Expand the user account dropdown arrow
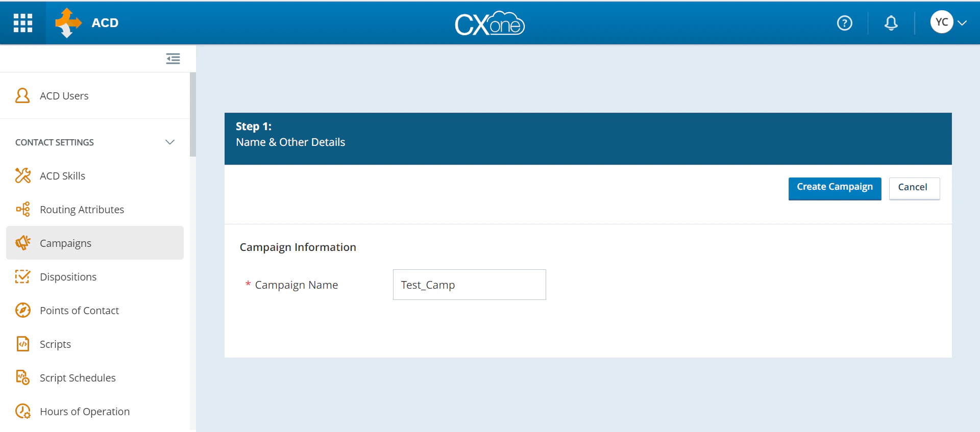980x432 pixels. (x=963, y=23)
